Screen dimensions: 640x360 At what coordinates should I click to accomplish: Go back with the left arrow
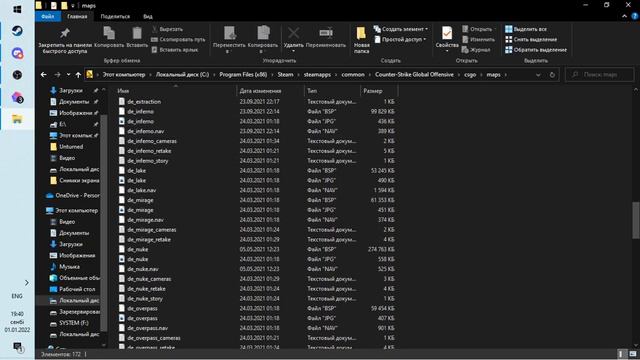[x=44, y=75]
